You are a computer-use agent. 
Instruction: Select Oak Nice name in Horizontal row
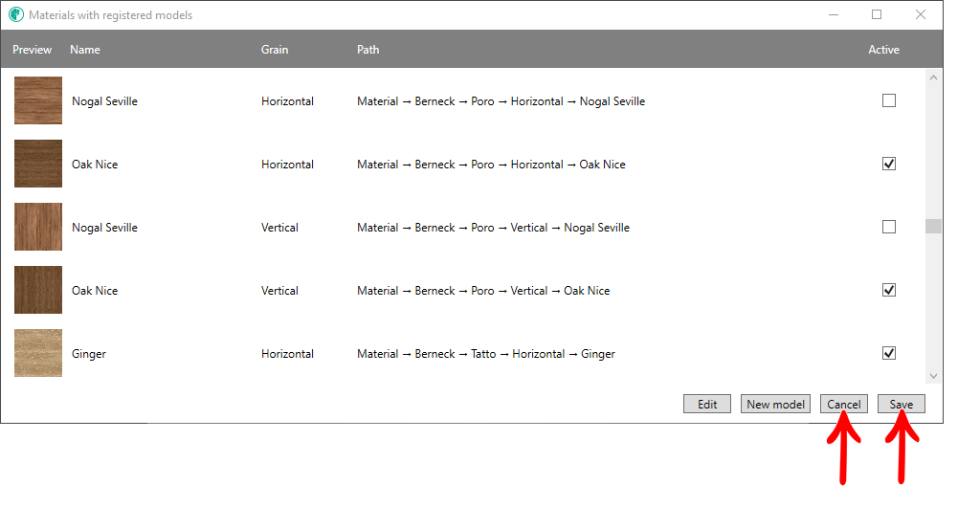95,165
